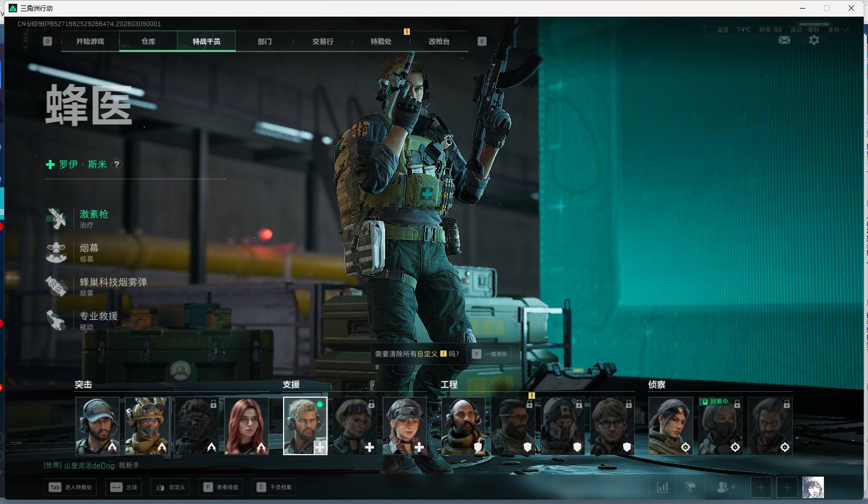Click the 一键清除 button
The width and height of the screenshot is (868, 504).
pyautogui.click(x=489, y=354)
